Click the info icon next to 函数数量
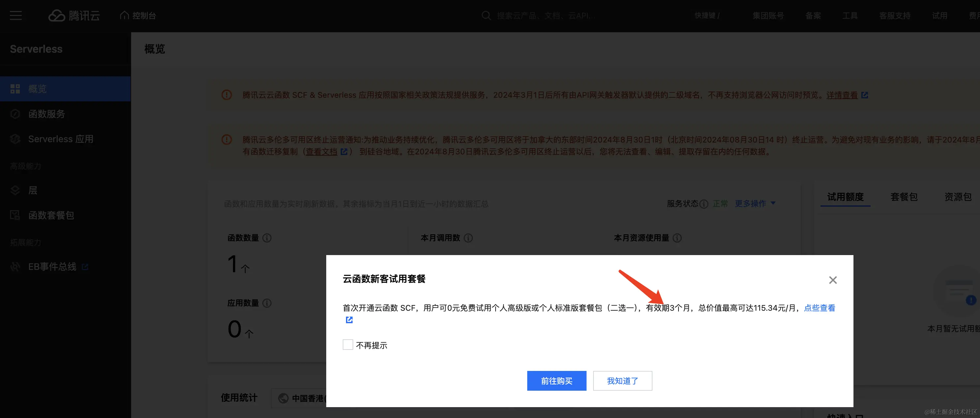This screenshot has height=418, width=980. [267, 238]
